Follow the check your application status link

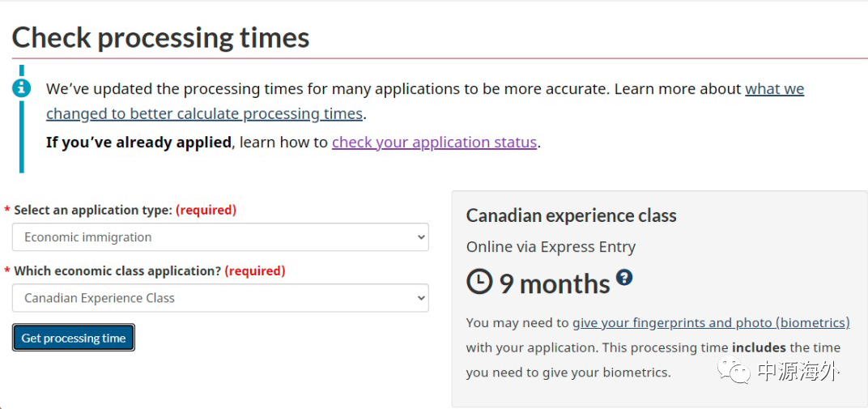[434, 143]
